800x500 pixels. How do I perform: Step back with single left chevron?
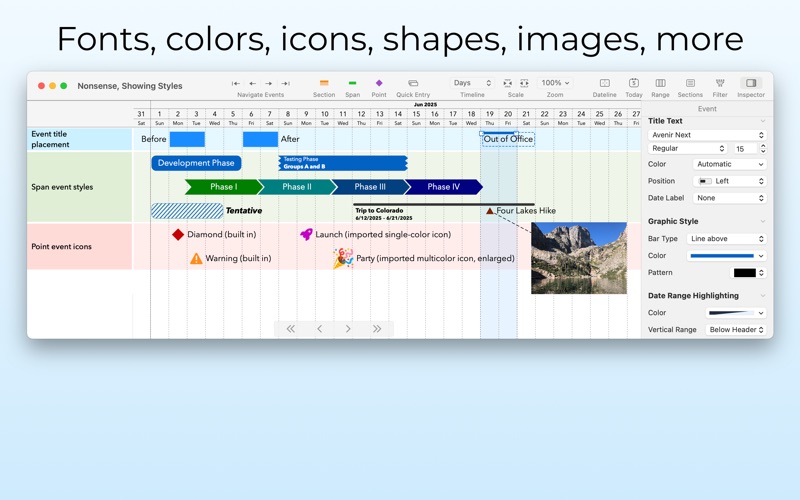pos(319,329)
